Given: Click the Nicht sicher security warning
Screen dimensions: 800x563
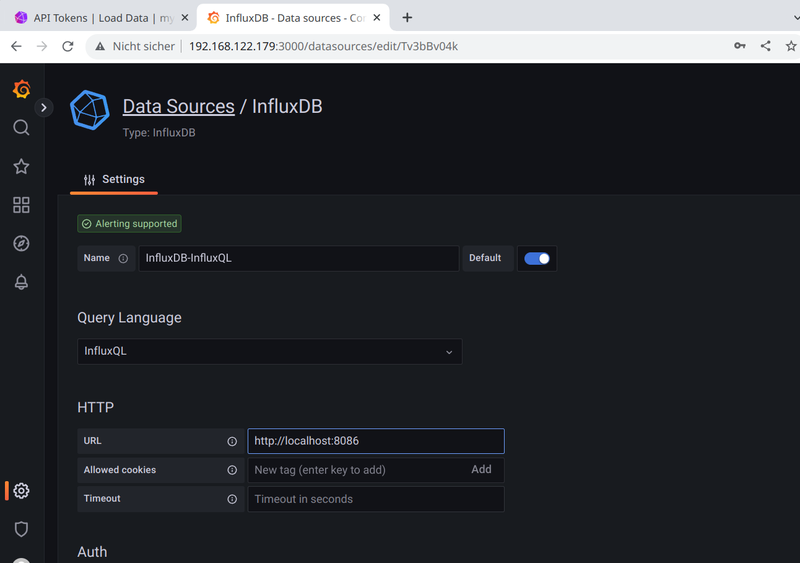Looking at the screenshot, I should (x=135, y=46).
